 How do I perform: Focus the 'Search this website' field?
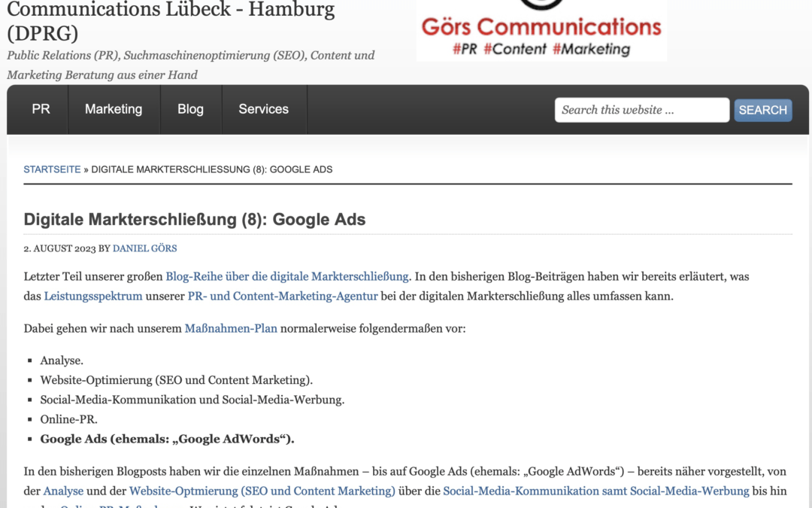coord(642,110)
